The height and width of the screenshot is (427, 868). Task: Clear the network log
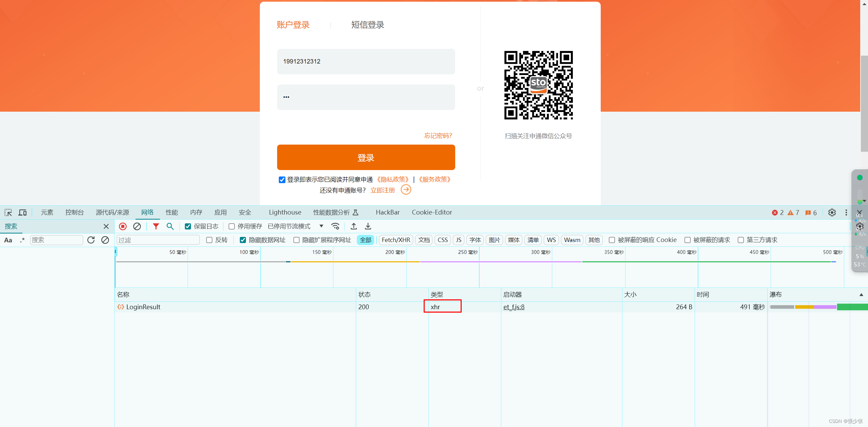click(x=137, y=226)
